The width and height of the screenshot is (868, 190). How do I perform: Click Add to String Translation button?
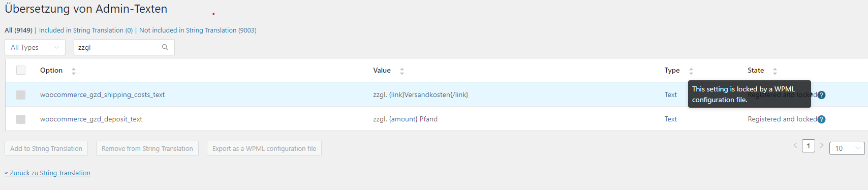tap(46, 148)
